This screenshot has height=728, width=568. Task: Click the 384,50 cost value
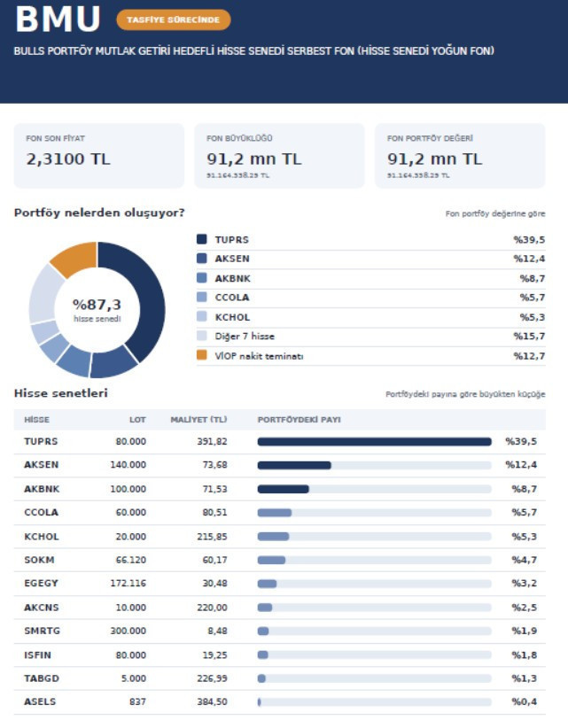point(213,702)
